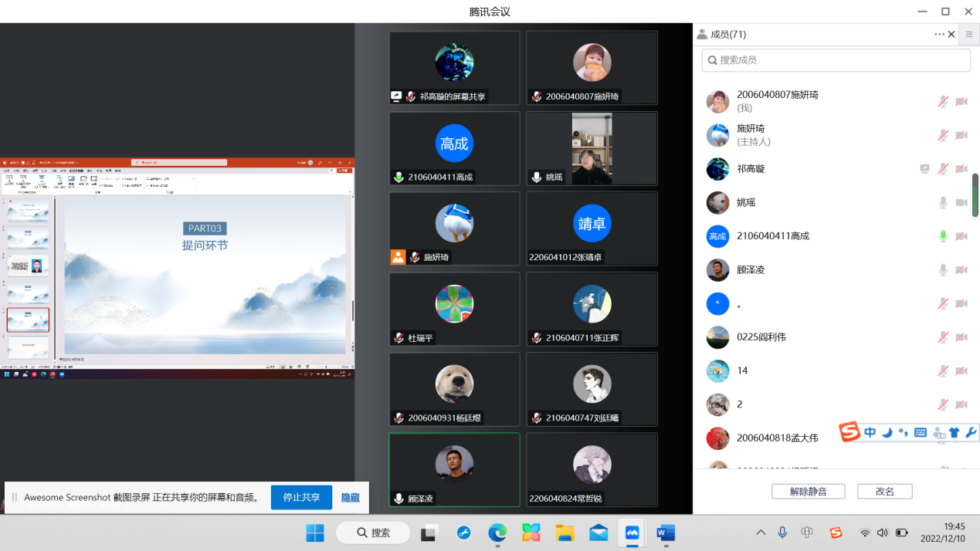The width and height of the screenshot is (980, 551).
Task: Click 停止共享 to stop sharing
Action: [301, 498]
